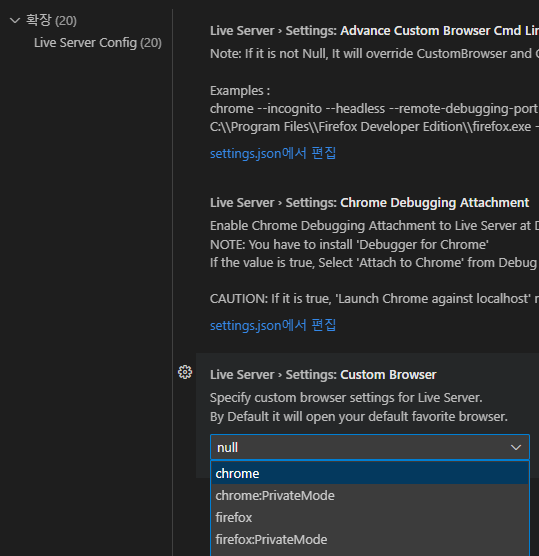Screen dimensions: 539x556
Task: Click the 'Examples :' text line
Action: (240, 90)
